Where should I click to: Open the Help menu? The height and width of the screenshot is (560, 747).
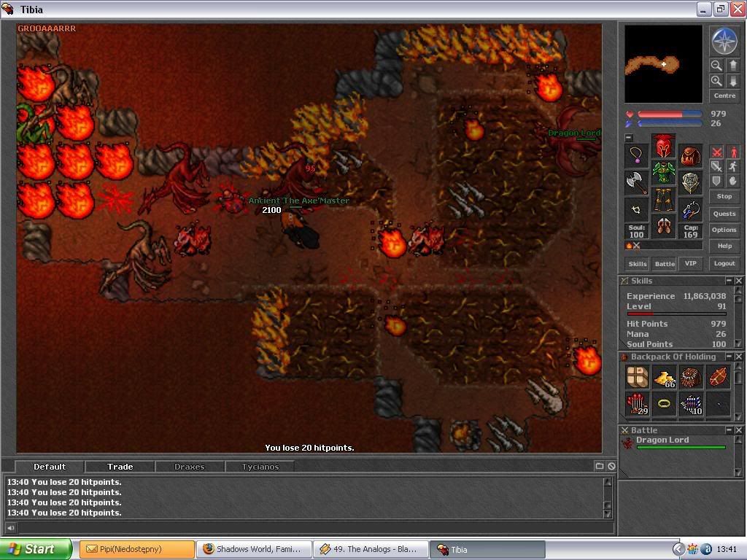click(x=724, y=246)
